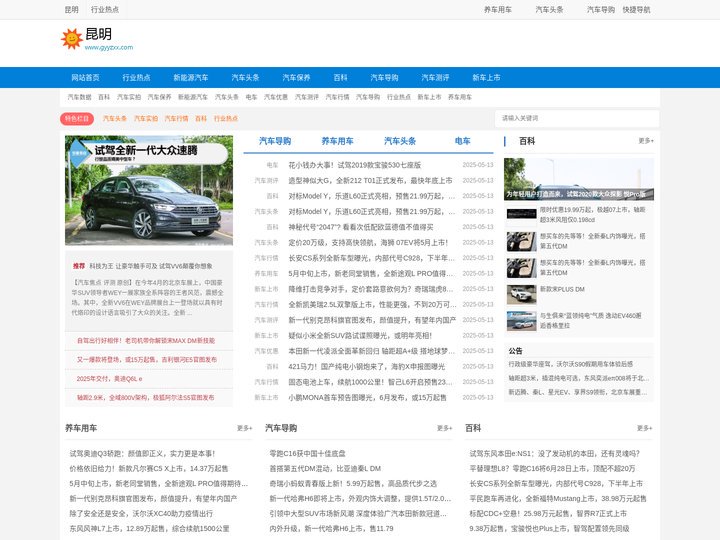Open the article 神秘代号"2047"? 看看次低配欧蓝德

360,227
